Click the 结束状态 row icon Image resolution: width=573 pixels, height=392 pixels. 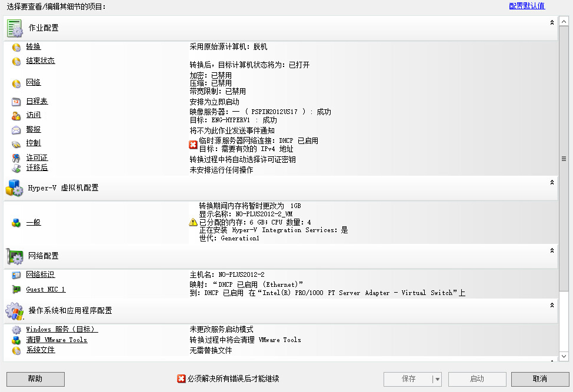point(16,61)
